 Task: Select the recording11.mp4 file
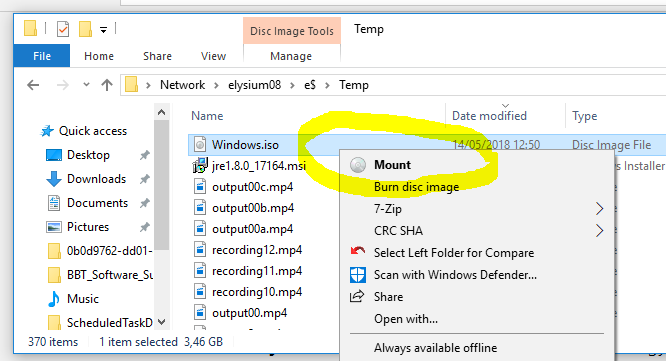pyautogui.click(x=257, y=271)
